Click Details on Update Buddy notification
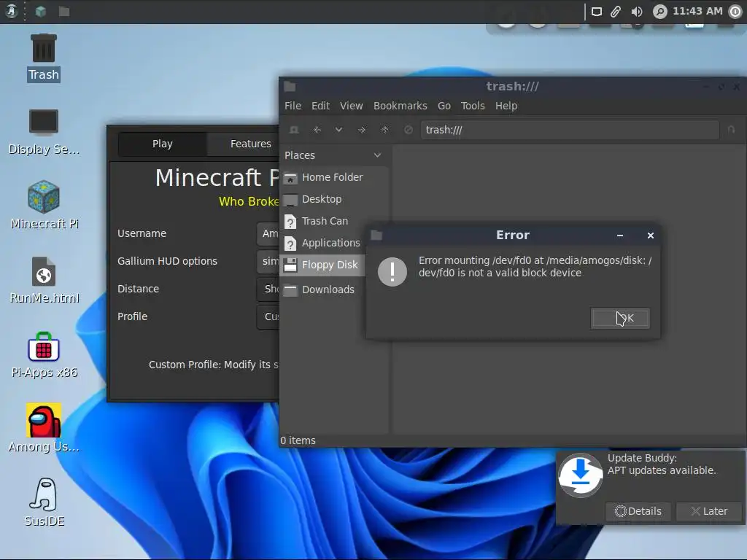The height and width of the screenshot is (560, 747). (638, 511)
